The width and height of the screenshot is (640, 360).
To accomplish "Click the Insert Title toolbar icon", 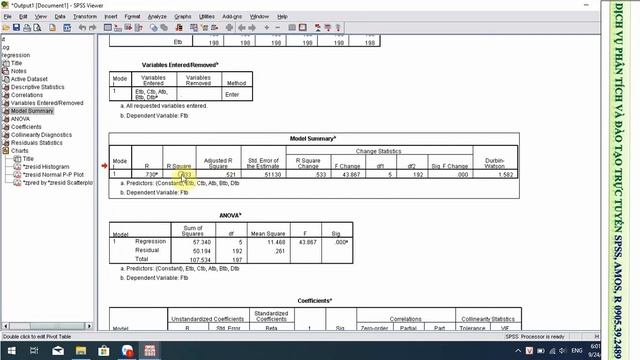I will [328, 28].
